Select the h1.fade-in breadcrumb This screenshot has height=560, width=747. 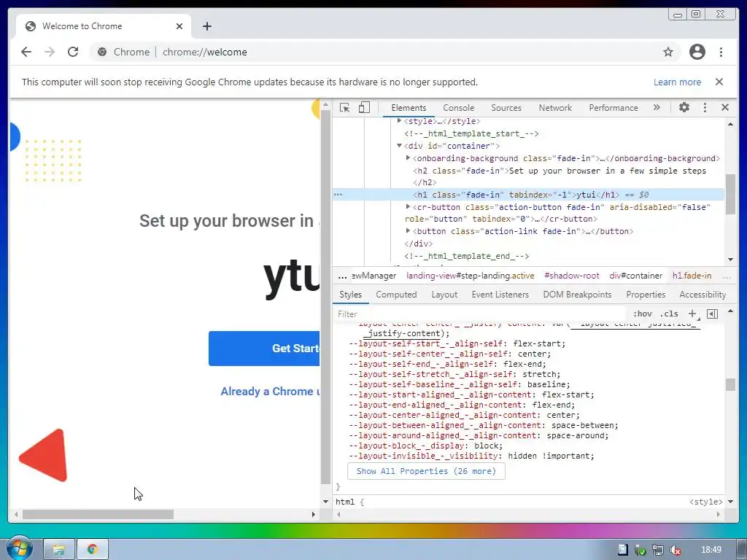(x=692, y=276)
